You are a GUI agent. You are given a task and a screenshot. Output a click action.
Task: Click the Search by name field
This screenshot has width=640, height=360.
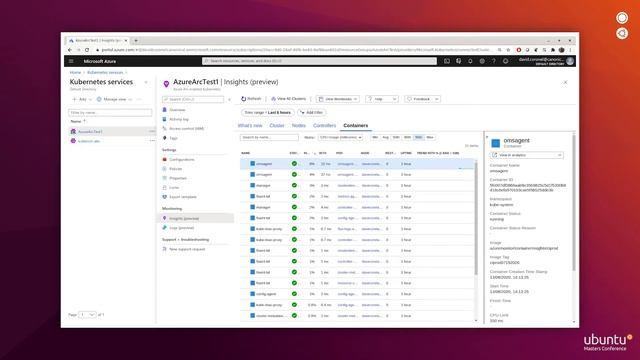click(269, 138)
